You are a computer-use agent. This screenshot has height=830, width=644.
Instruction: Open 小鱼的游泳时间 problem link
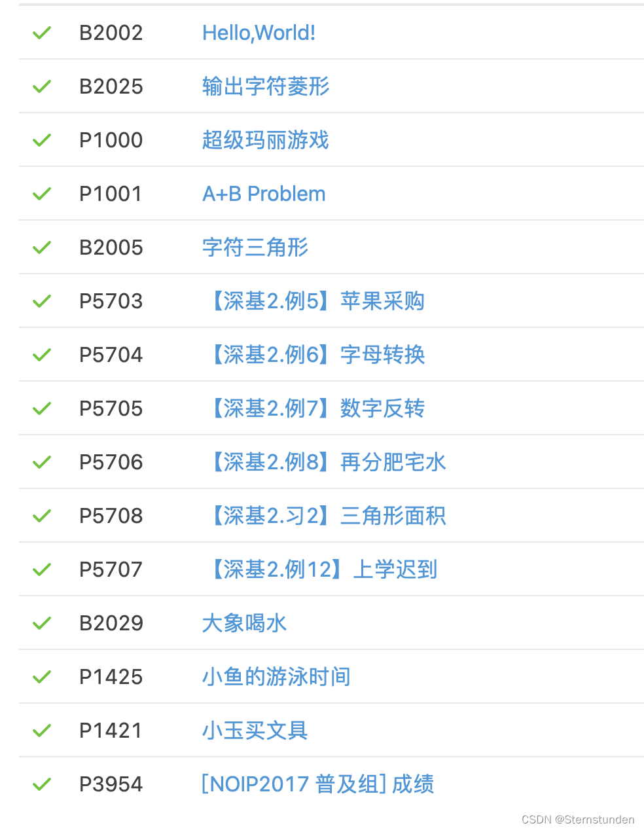(x=276, y=677)
